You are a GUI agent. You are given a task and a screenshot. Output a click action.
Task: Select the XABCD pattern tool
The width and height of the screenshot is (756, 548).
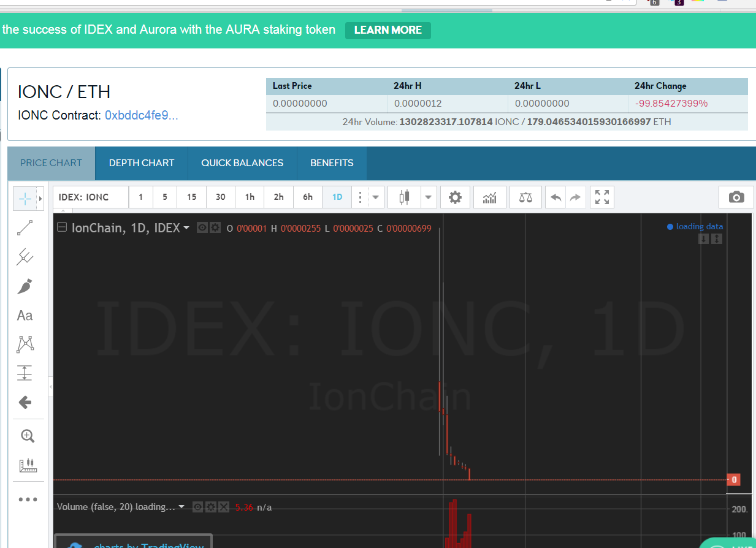[x=25, y=344]
